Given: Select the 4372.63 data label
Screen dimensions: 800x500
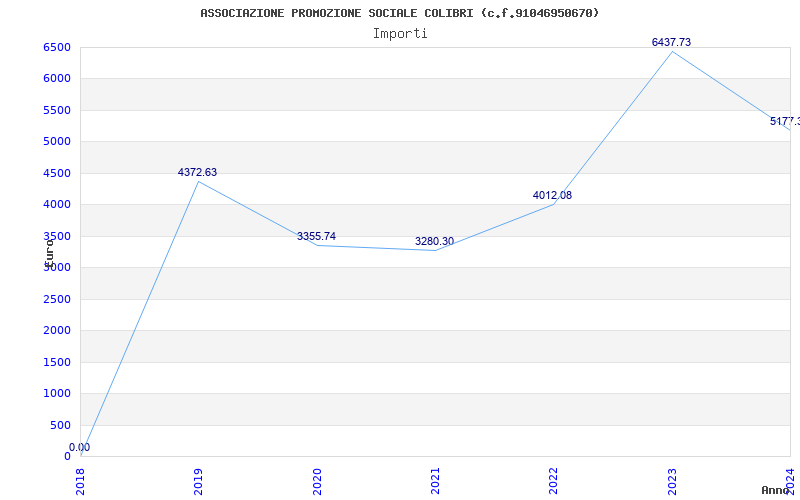Looking at the screenshot, I should [x=197, y=172].
